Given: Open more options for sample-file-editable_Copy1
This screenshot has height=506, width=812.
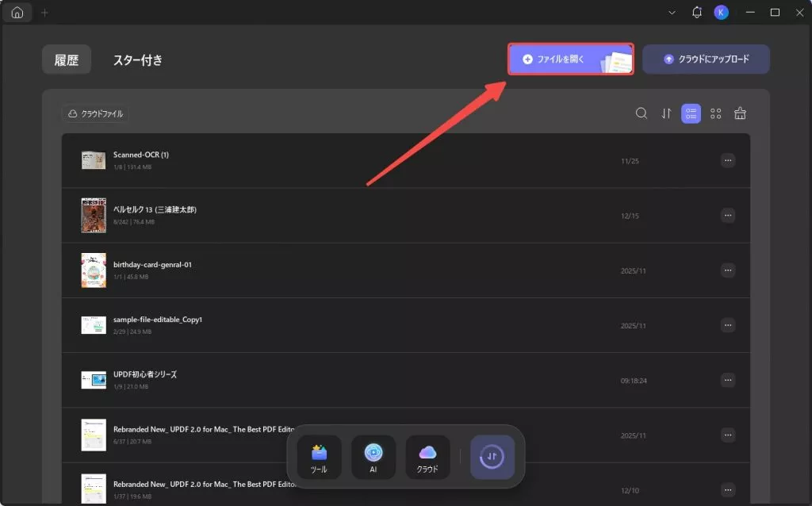Looking at the screenshot, I should [728, 325].
